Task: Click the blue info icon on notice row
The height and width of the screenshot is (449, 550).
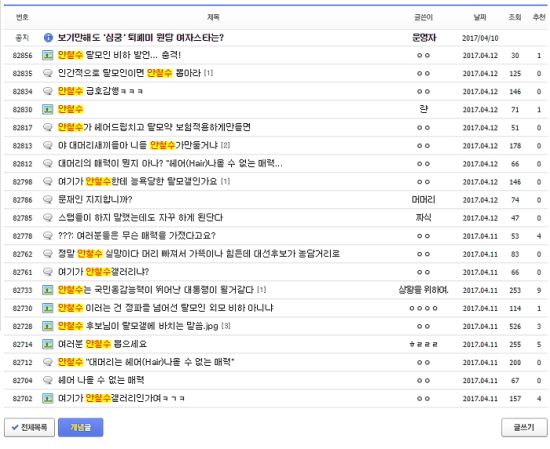Action: [48, 38]
